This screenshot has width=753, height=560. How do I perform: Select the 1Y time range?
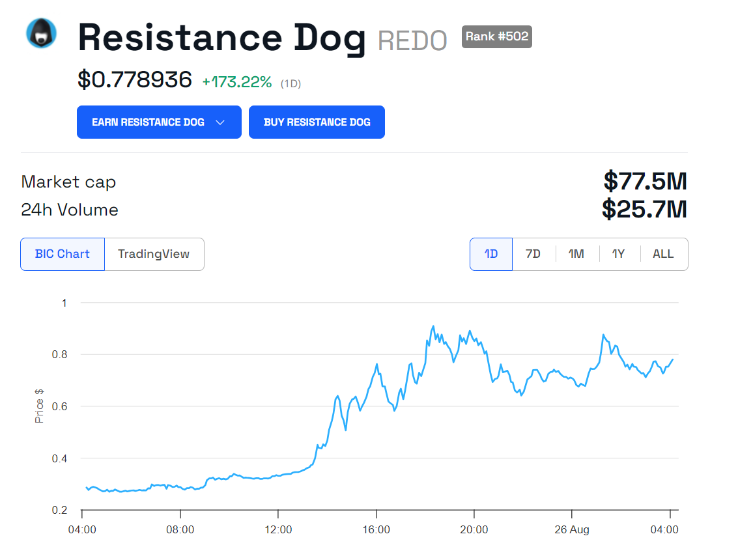(618, 254)
